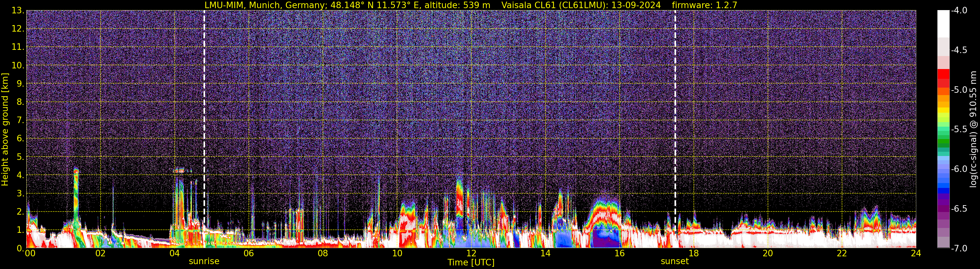This screenshot has width=980, height=269.
Task: Click the 'Vaisala CL61 (CL61LMU)' title text
Action: coord(553,5)
